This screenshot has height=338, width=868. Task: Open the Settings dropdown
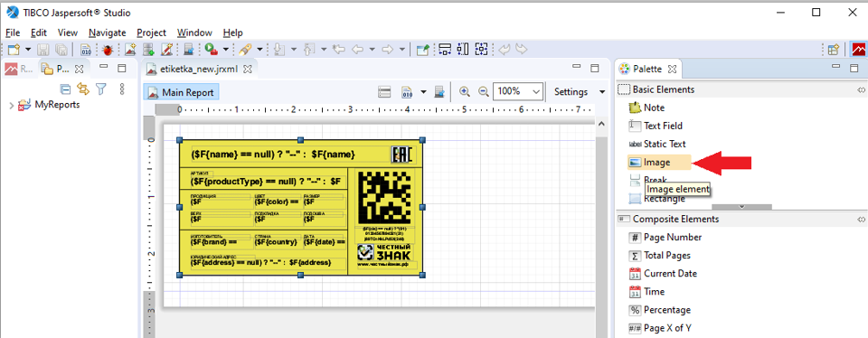point(579,92)
